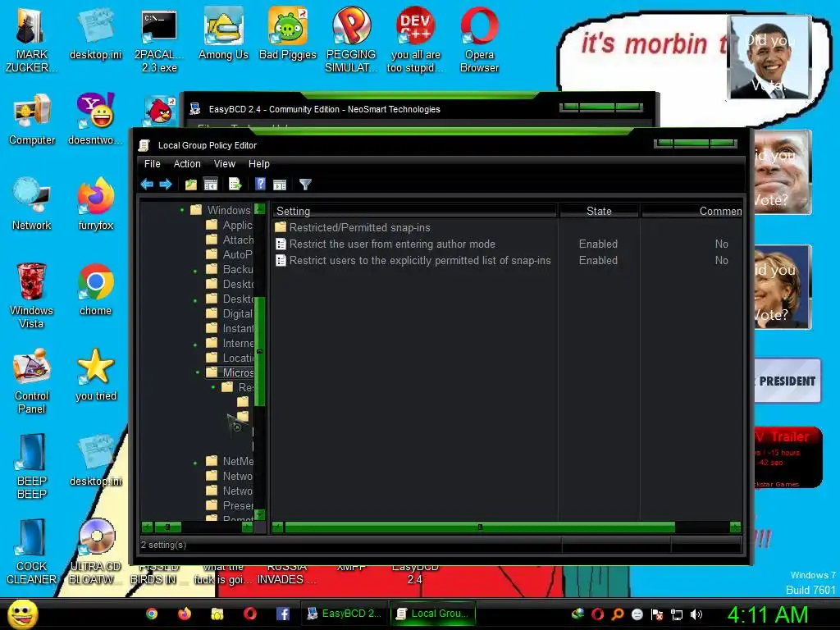Screen dimensions: 840x630
Task: Click the Up one level folder icon
Action: (190, 185)
